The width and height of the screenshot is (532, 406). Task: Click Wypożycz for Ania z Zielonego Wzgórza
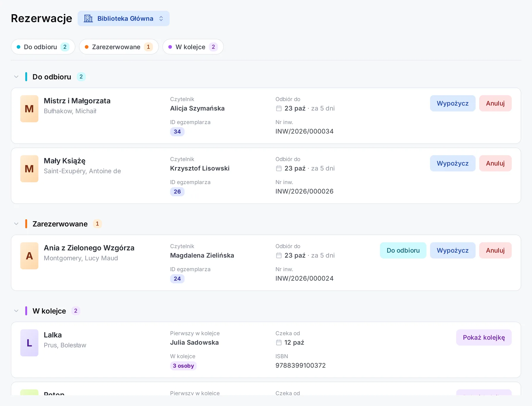click(452, 251)
